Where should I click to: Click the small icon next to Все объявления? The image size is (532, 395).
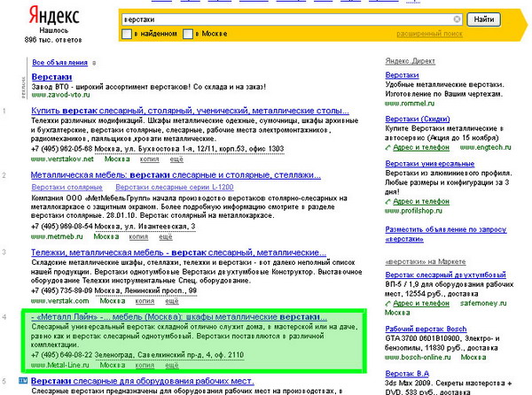pos(94,63)
